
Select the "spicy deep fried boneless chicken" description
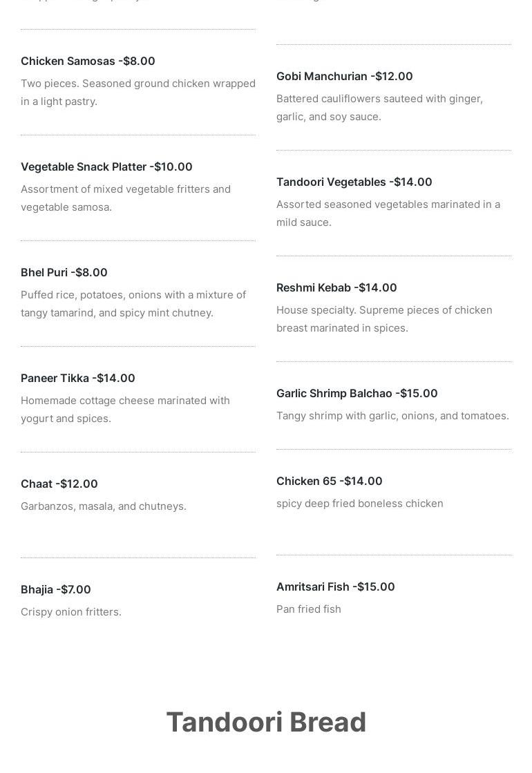[360, 504]
